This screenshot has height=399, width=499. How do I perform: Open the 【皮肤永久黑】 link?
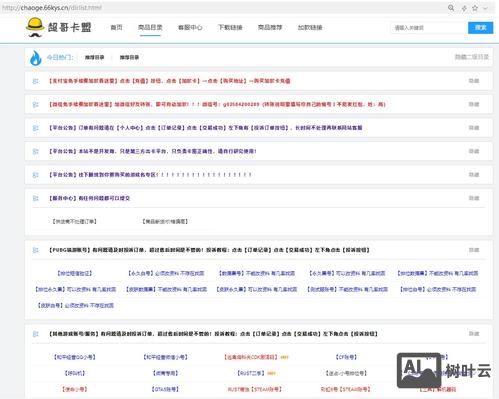pos(257,289)
